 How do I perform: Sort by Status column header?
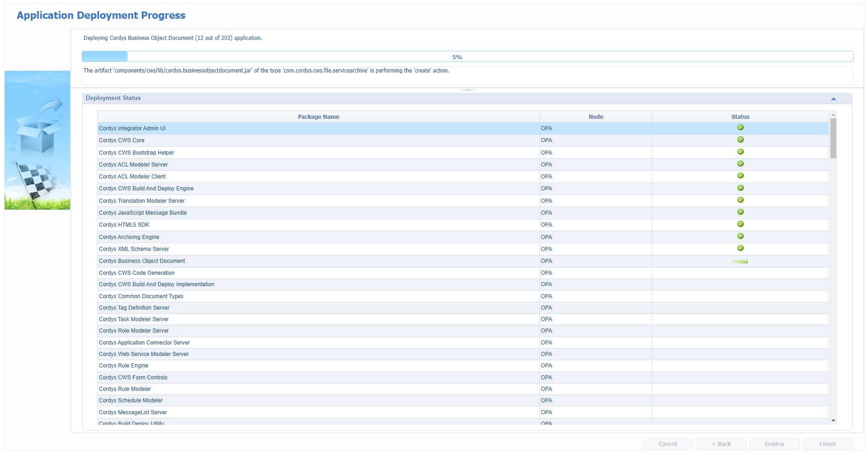pyautogui.click(x=740, y=117)
